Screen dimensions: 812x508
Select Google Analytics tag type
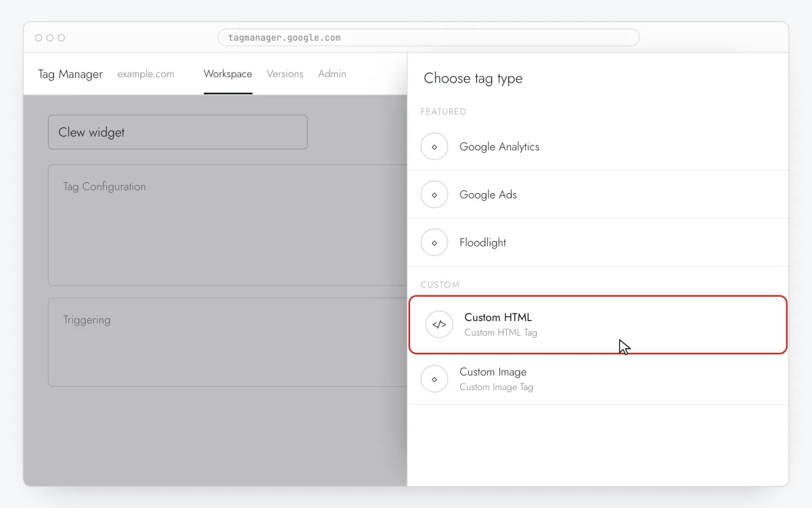pyautogui.click(x=598, y=146)
